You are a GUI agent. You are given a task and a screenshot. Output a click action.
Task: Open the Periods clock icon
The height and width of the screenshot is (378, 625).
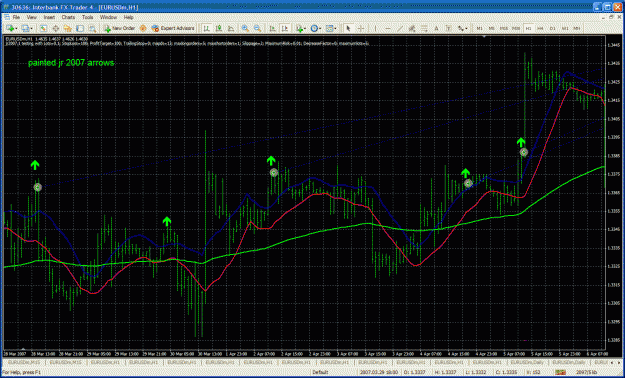314,28
